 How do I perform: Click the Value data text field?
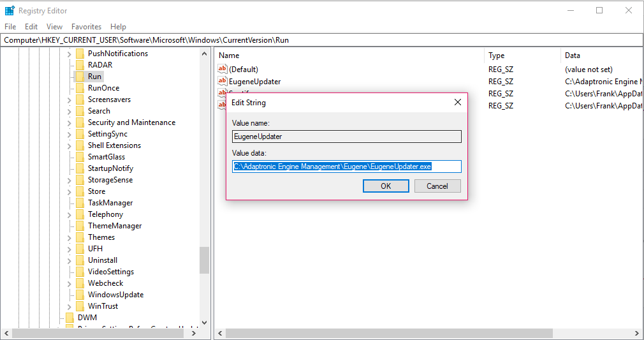point(347,166)
